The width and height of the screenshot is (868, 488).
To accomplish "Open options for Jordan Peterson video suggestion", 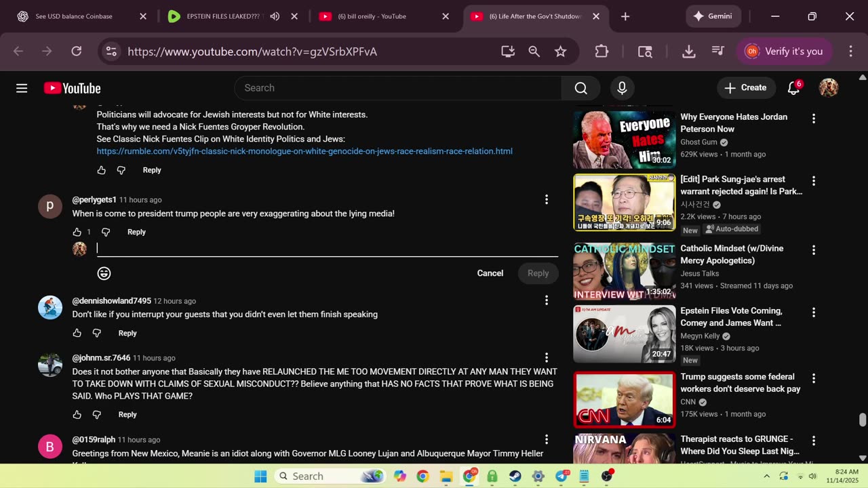I will point(814,118).
